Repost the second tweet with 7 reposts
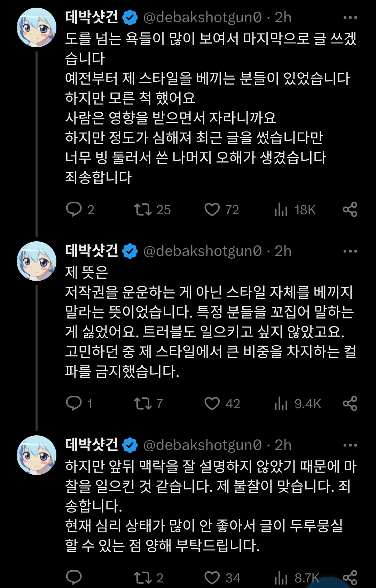Screen dimensions: 376x588 [143, 403]
